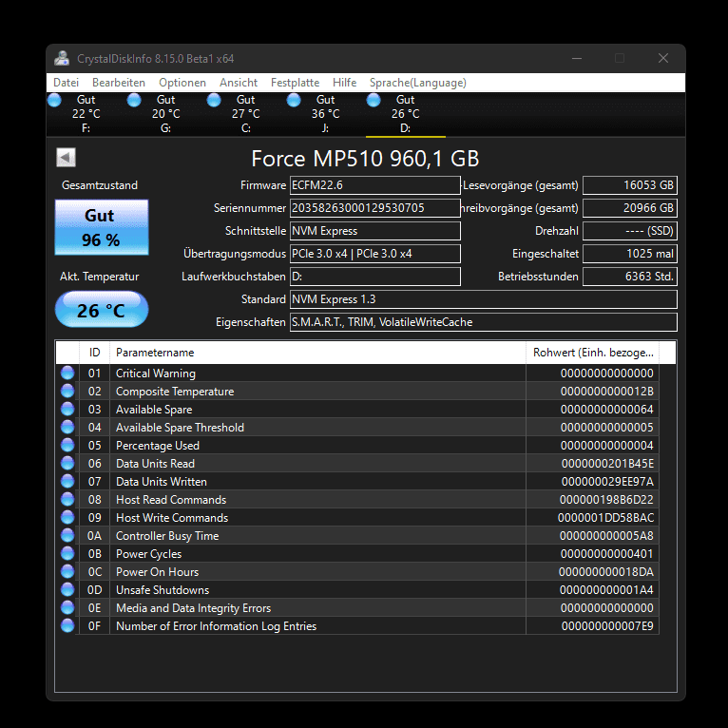Click the Schreibvorgänge value 20966 GB

click(x=630, y=208)
